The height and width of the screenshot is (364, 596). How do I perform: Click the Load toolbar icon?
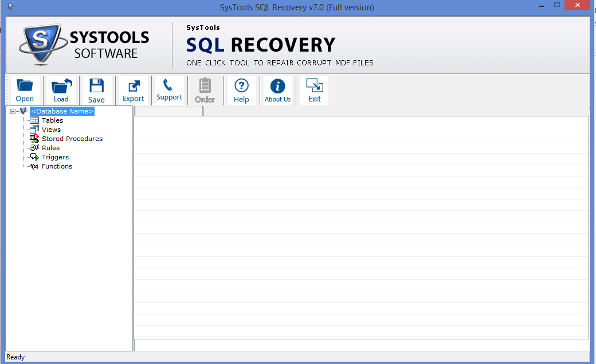pos(61,85)
